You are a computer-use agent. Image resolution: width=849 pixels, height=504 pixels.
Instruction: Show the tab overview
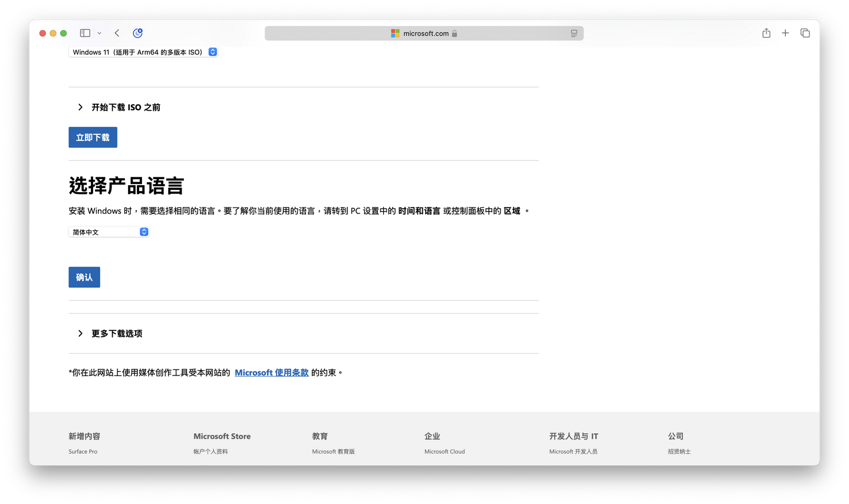coord(805,33)
